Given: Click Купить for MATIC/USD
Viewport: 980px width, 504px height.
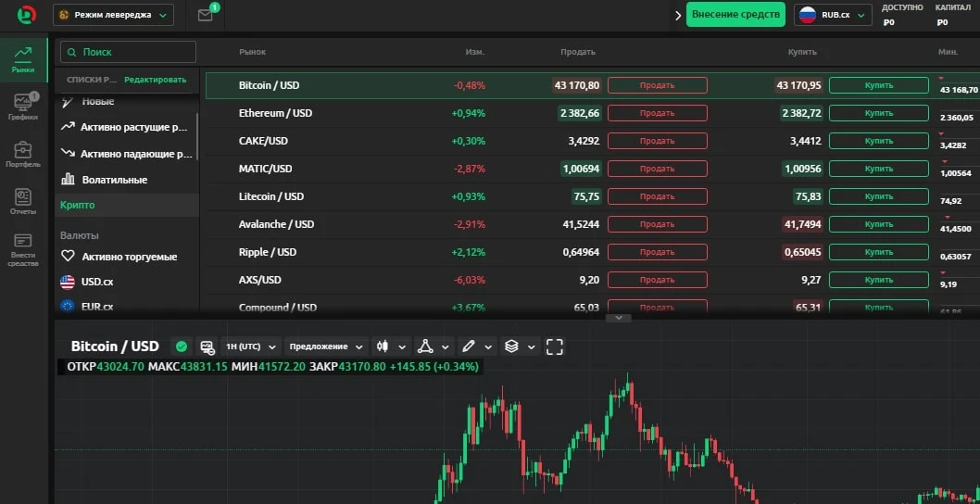Looking at the screenshot, I should click(879, 169).
